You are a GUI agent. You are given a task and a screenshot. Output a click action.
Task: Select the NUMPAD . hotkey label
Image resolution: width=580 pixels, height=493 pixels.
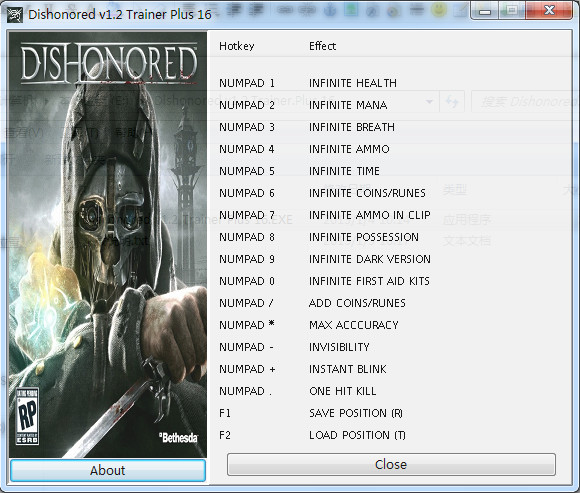(246, 391)
